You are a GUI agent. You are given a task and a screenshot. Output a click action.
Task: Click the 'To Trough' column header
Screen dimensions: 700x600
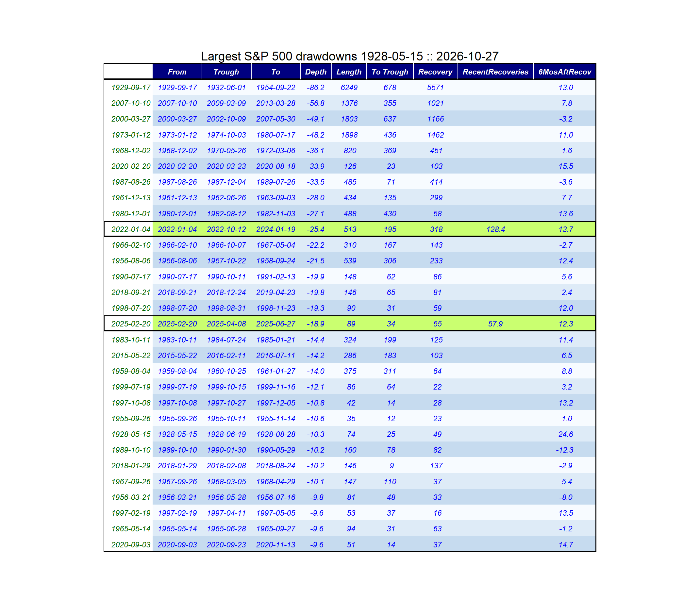(390, 72)
